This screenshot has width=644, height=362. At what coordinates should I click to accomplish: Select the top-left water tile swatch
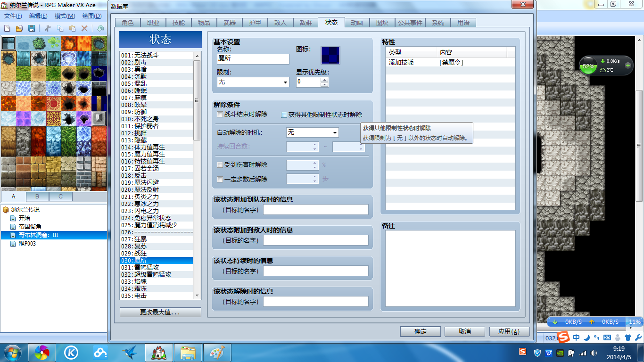click(8, 43)
